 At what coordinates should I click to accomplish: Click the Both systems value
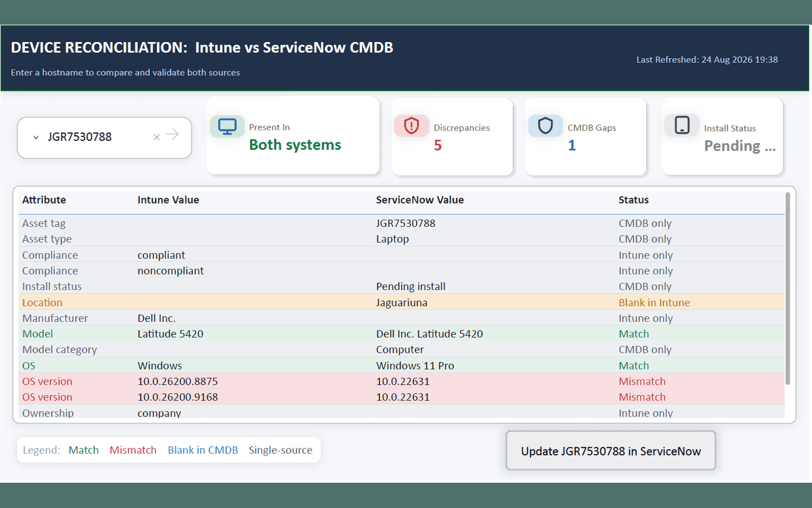[x=295, y=145]
